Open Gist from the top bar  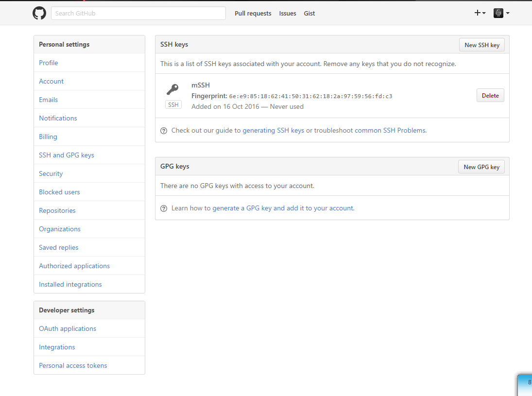tap(309, 13)
